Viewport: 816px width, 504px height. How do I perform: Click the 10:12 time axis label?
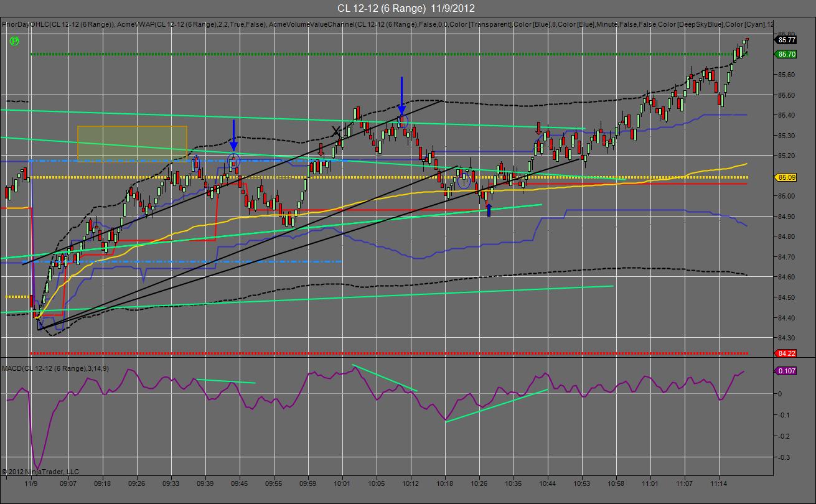410,483
